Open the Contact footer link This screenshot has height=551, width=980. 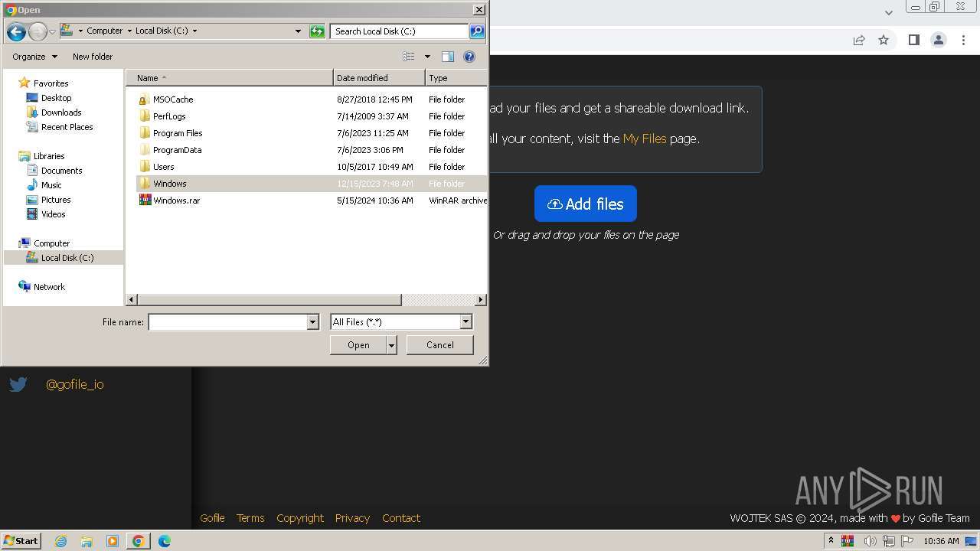pos(401,518)
